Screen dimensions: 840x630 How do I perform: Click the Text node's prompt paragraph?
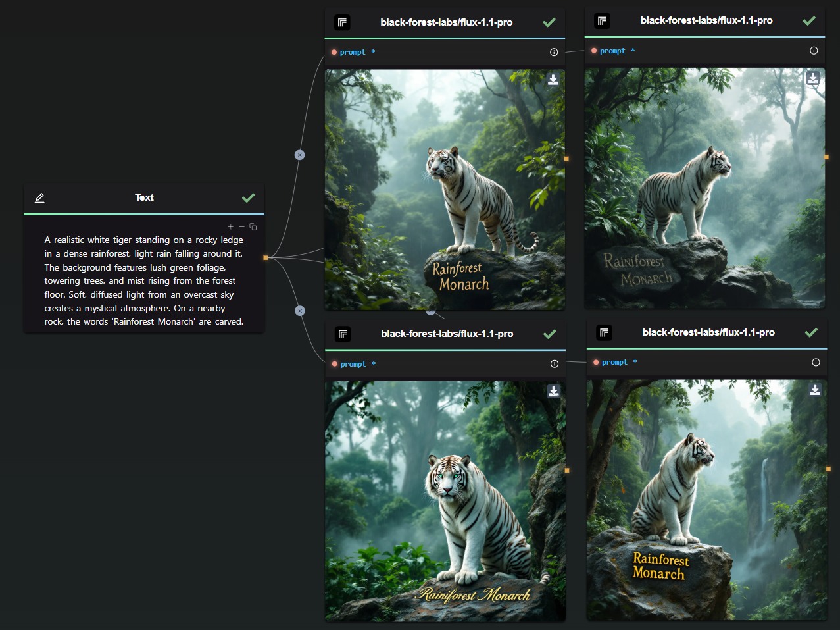144,280
